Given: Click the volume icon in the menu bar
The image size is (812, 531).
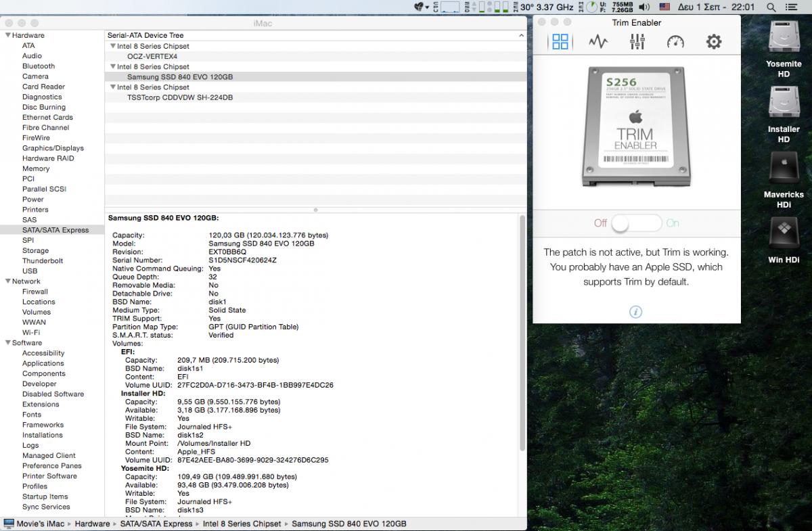Looking at the screenshot, I should coord(644,7).
